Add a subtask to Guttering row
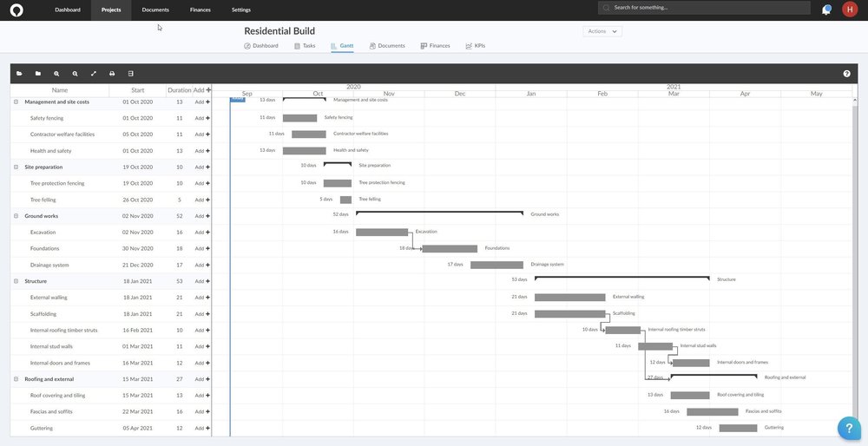 pos(202,429)
